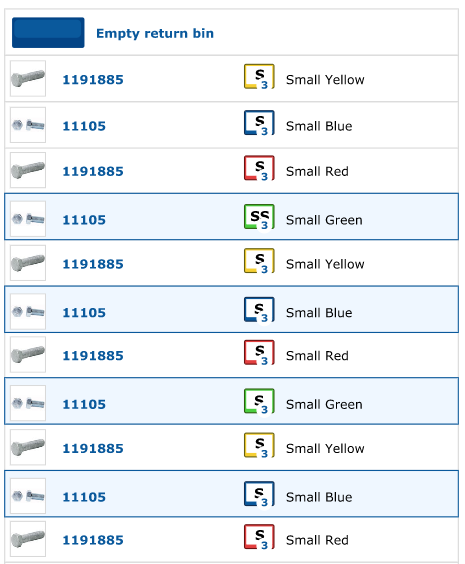Select the last Small Blue bin icon
The width and height of the screenshot is (465, 564).
(259, 494)
